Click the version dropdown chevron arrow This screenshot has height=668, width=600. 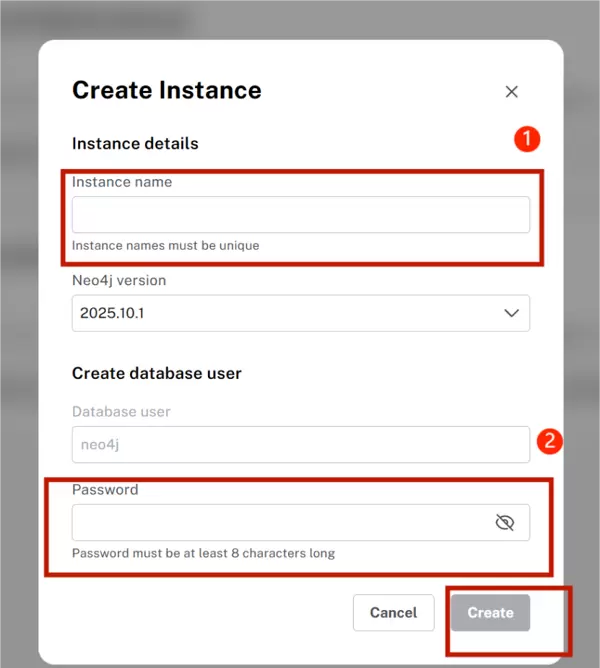click(511, 313)
